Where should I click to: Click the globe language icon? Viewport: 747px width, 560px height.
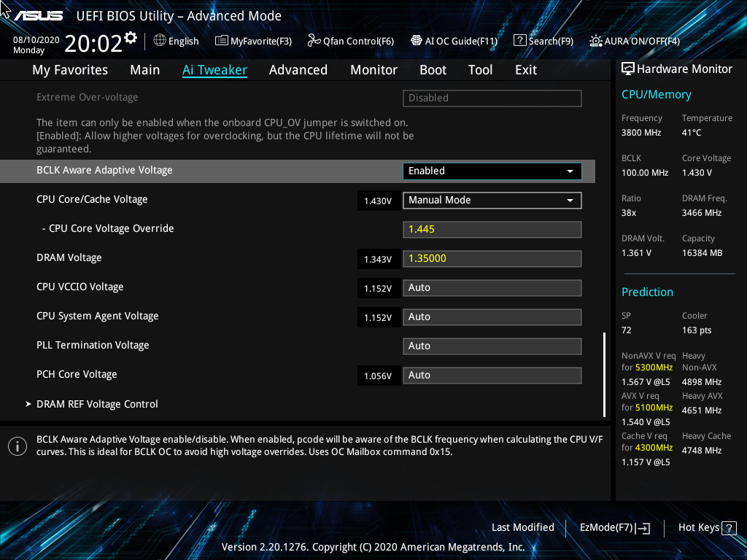click(160, 41)
